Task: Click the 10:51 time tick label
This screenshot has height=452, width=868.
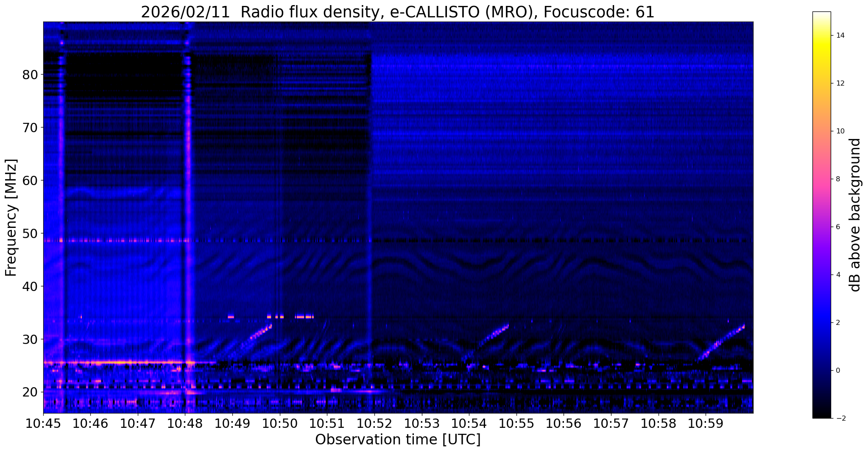Action: pos(327,423)
